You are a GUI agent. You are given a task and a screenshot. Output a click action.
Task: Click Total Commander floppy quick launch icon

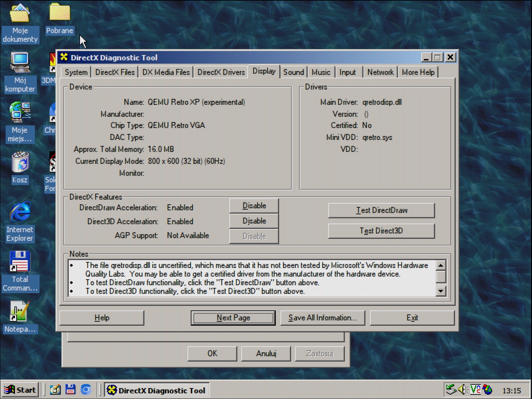[70, 390]
